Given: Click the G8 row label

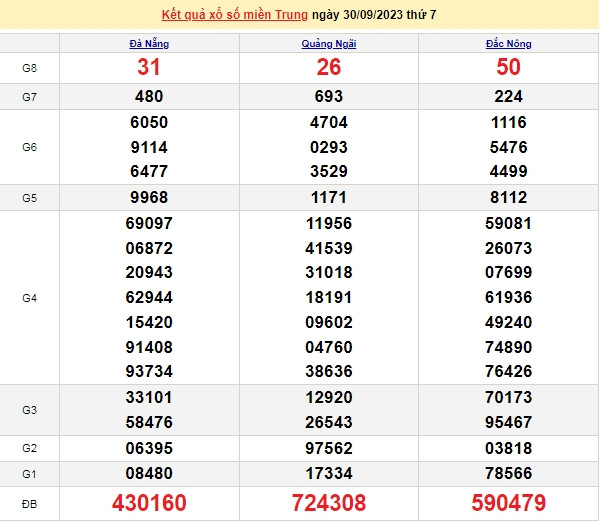Looking at the screenshot, I should coord(29,67).
